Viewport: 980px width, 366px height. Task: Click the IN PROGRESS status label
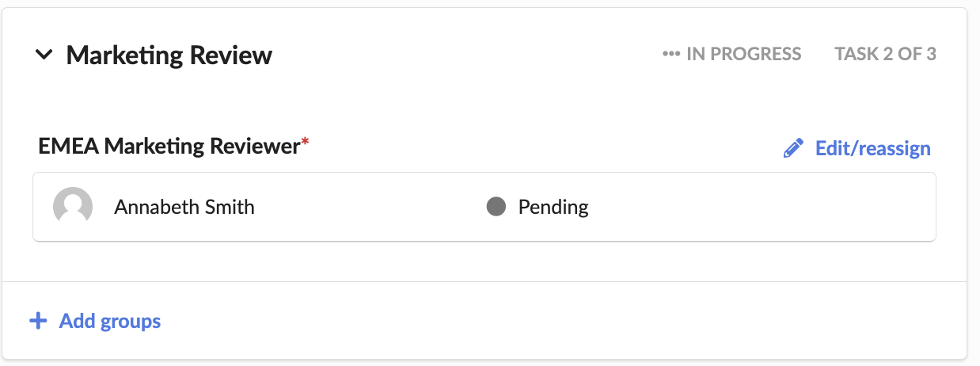point(743,55)
